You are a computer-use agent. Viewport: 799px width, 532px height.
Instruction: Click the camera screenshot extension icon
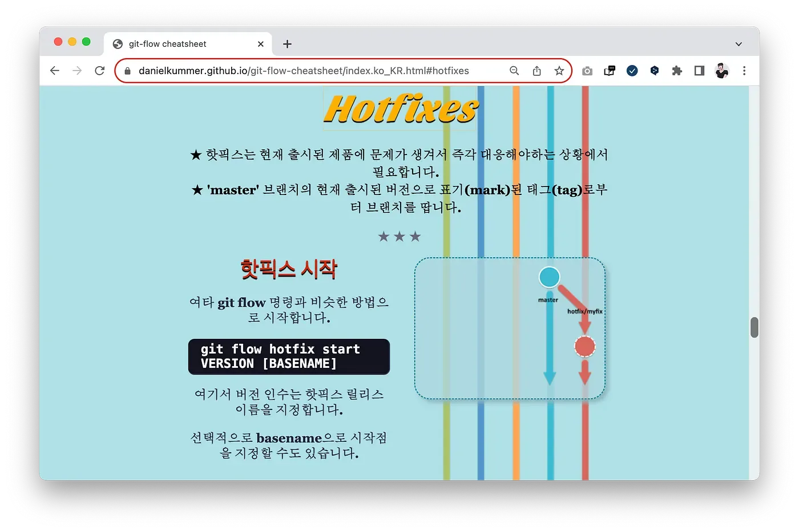587,71
